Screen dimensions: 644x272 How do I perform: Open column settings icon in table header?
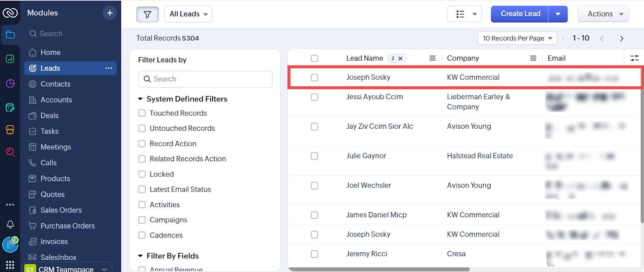click(x=634, y=58)
